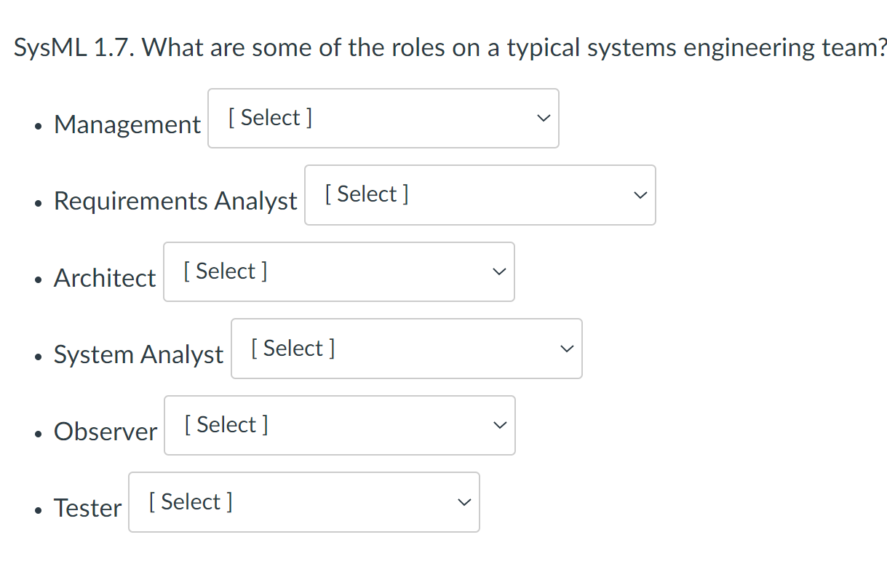This screenshot has height=588, width=887.
Task: Open the Architect role dropdown
Action: [339, 271]
